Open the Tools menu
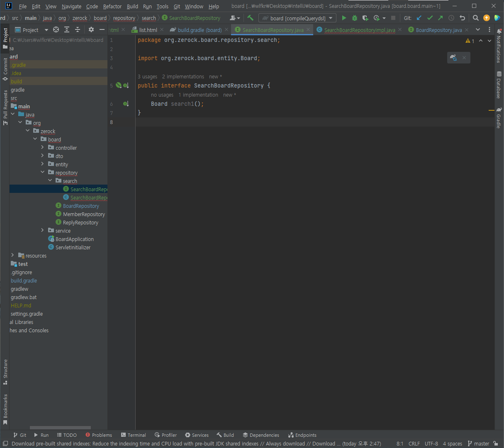The image size is (504, 448). (163, 6)
